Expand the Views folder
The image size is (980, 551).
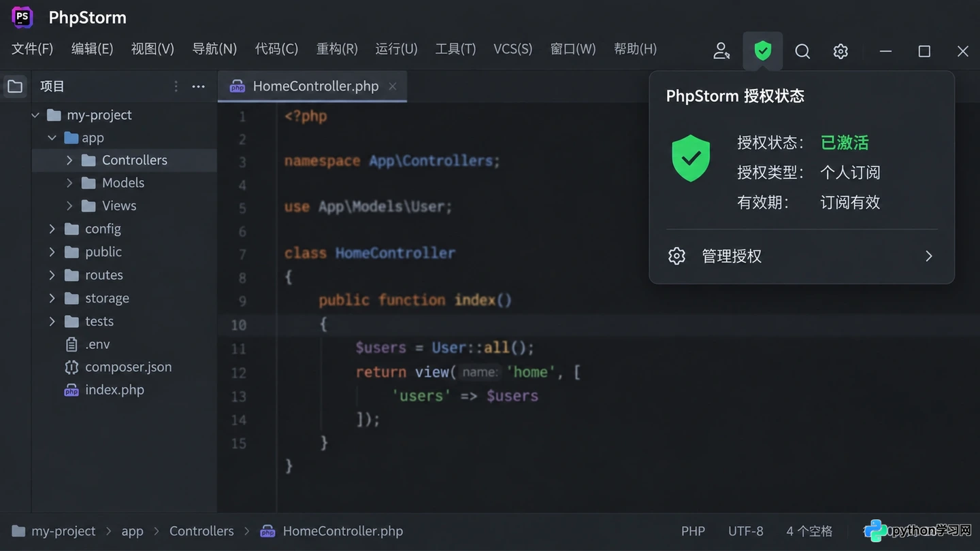point(69,205)
